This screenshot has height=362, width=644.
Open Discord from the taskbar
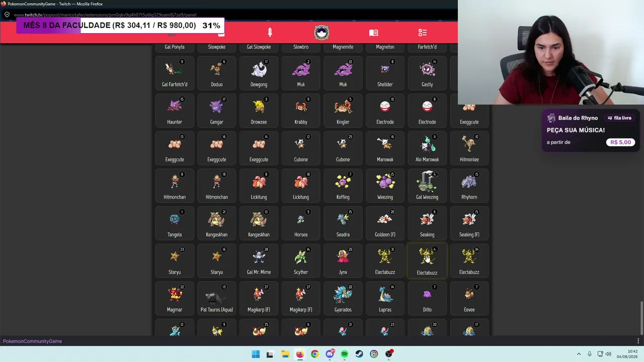tap(330, 354)
